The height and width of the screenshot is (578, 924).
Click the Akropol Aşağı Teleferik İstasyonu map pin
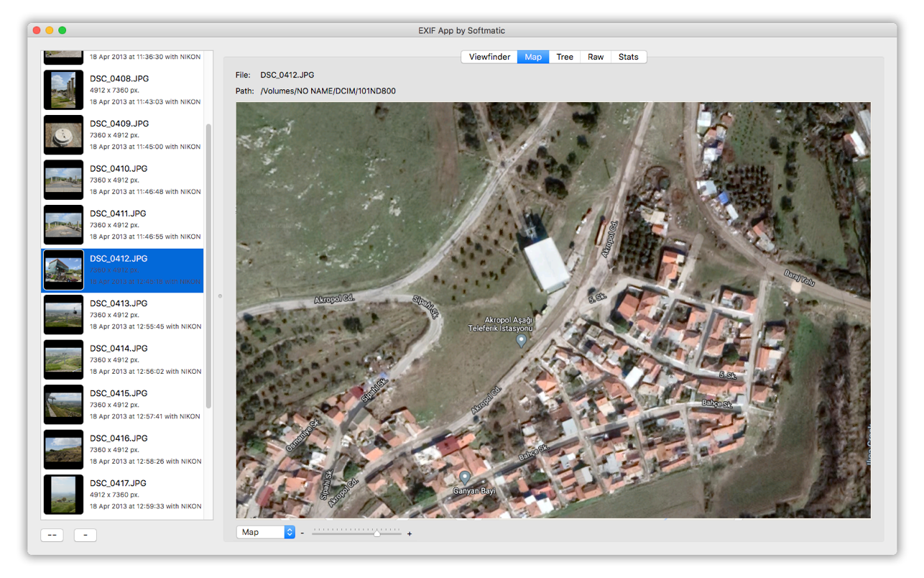click(x=522, y=341)
